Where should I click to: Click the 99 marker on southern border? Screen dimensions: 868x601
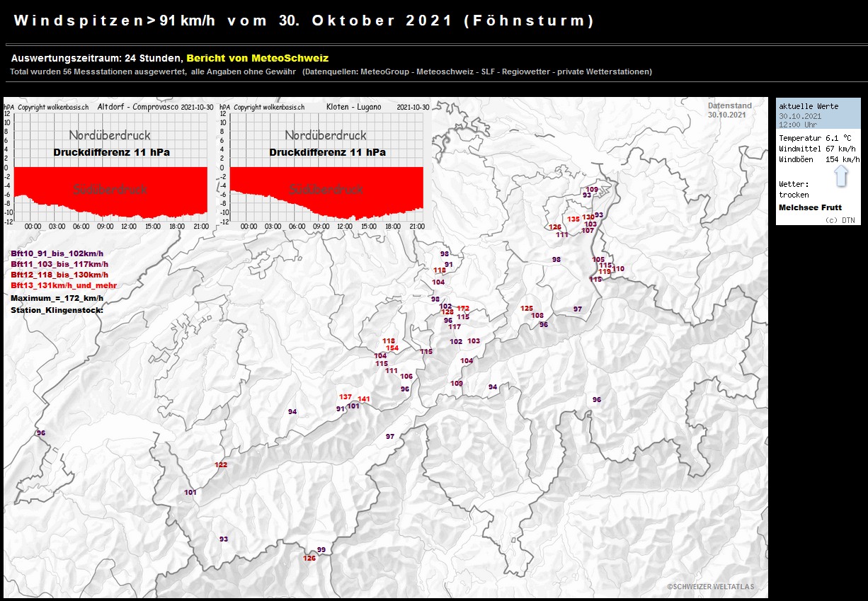(321, 549)
